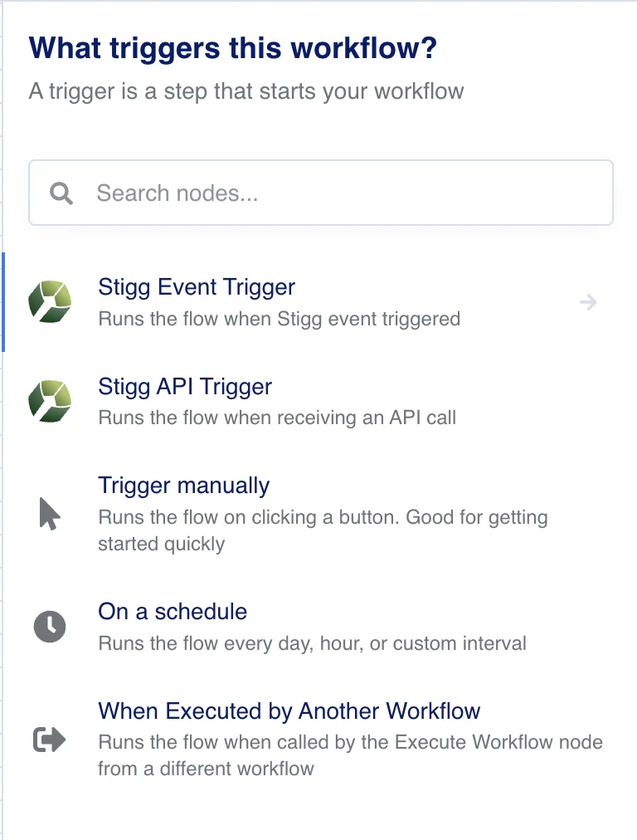Click the blue highlight bar on the left edge
Viewport: 637px width, 840px height.
pos(2,302)
